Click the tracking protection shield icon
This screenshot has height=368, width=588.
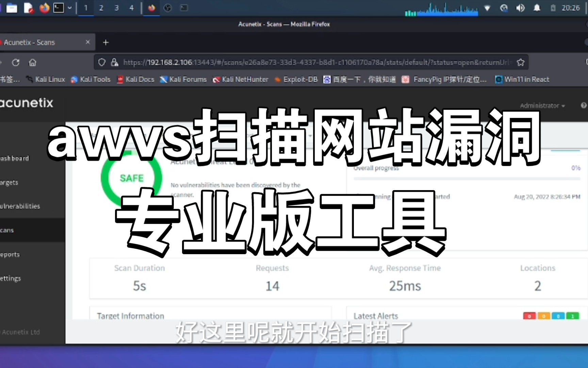click(101, 62)
